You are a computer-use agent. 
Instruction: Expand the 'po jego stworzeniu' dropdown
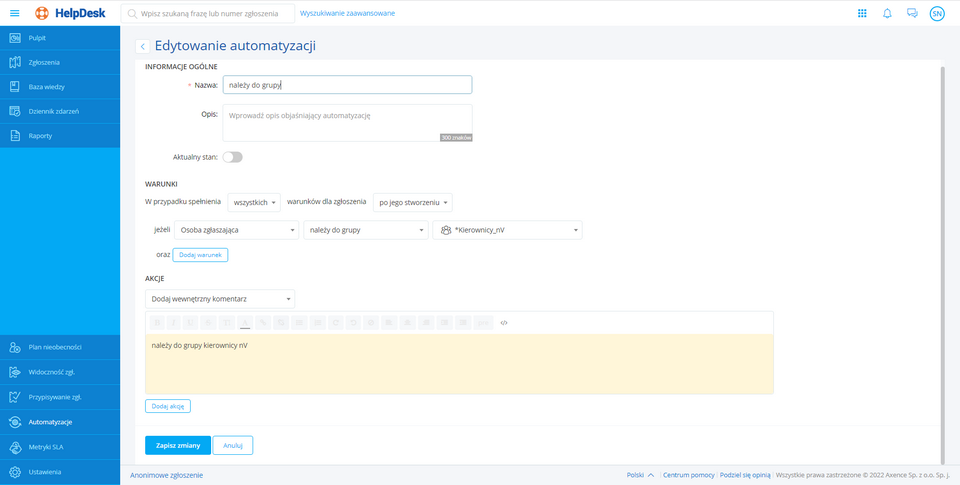(412, 202)
